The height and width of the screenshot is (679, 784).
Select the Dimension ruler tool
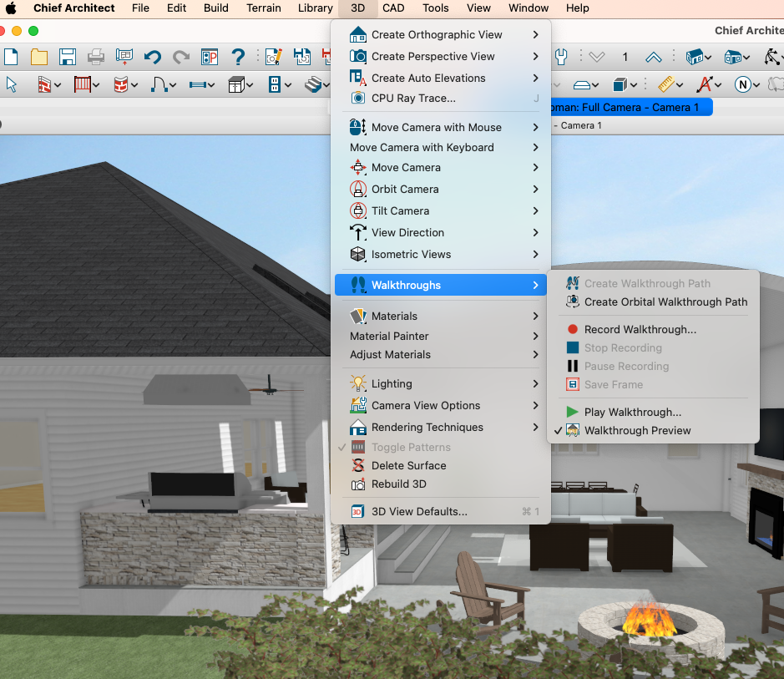click(666, 84)
